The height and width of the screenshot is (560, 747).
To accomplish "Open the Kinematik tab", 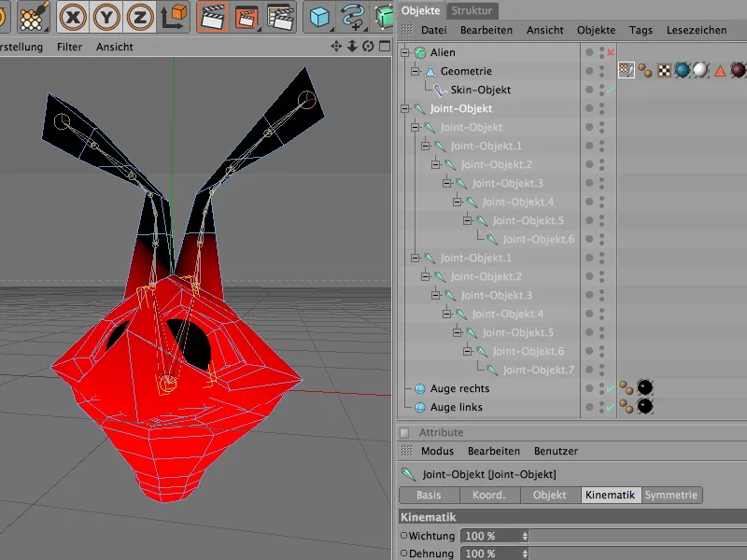I will (x=611, y=495).
